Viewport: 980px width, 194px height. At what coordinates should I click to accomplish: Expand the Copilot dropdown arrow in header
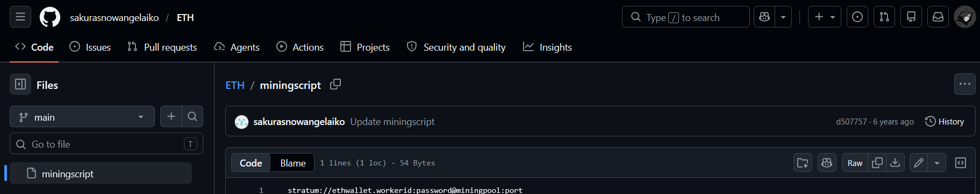point(783,17)
